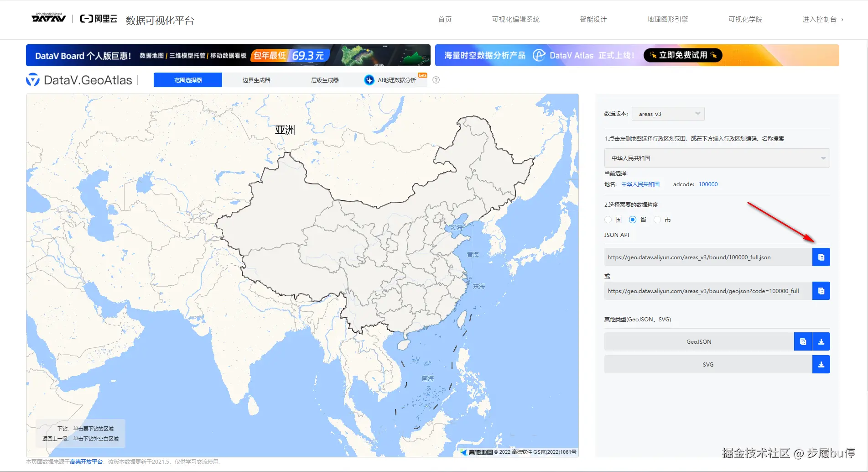
Task: Copy the 100000_full.json API URL
Action: click(x=821, y=257)
